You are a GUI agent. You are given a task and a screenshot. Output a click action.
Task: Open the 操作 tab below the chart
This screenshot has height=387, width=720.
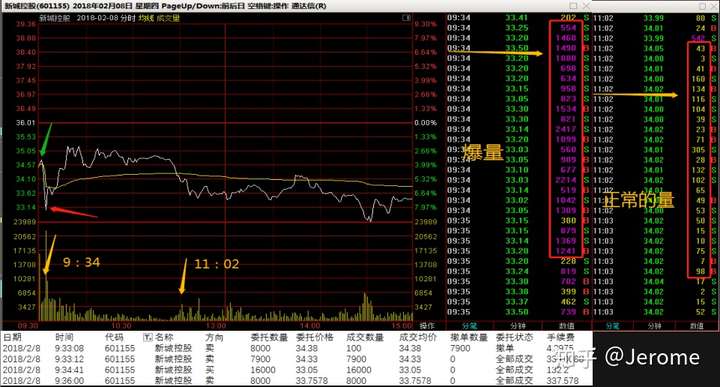pyautogui.click(x=427, y=325)
